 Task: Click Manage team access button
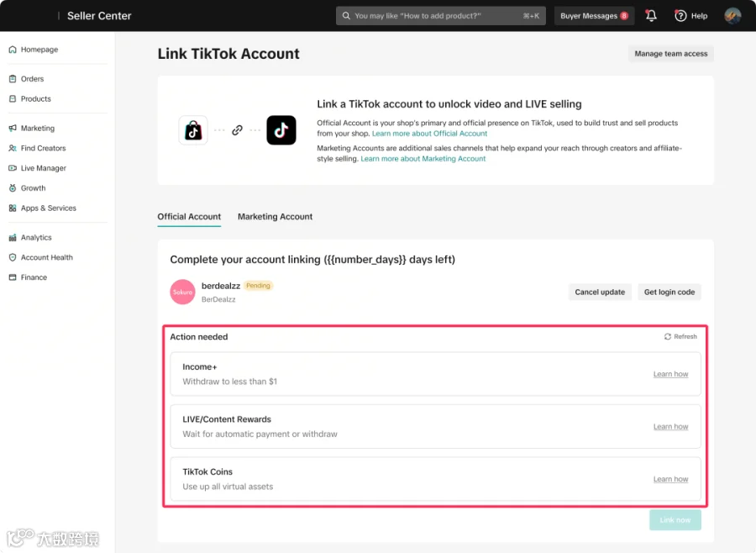tap(670, 54)
